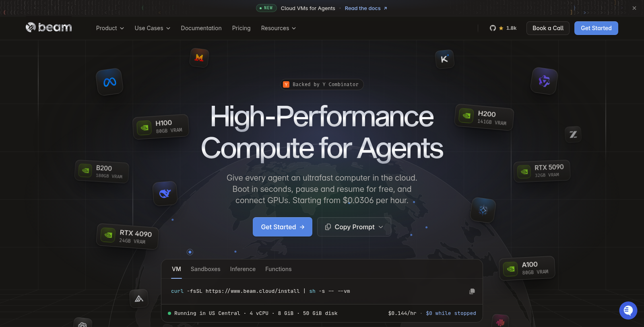This screenshot has height=327, width=644.
Task: Expand the Use Cases dropdown
Action: pos(152,28)
